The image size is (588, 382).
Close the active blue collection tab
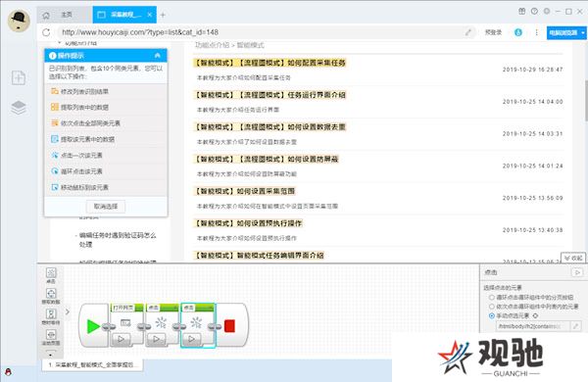150,15
